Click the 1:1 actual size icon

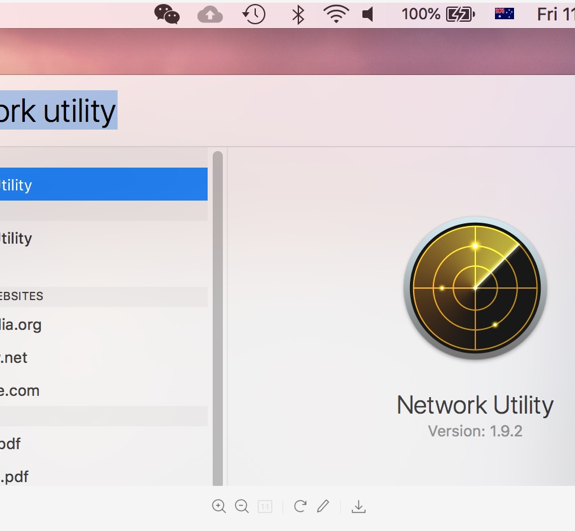tap(265, 507)
